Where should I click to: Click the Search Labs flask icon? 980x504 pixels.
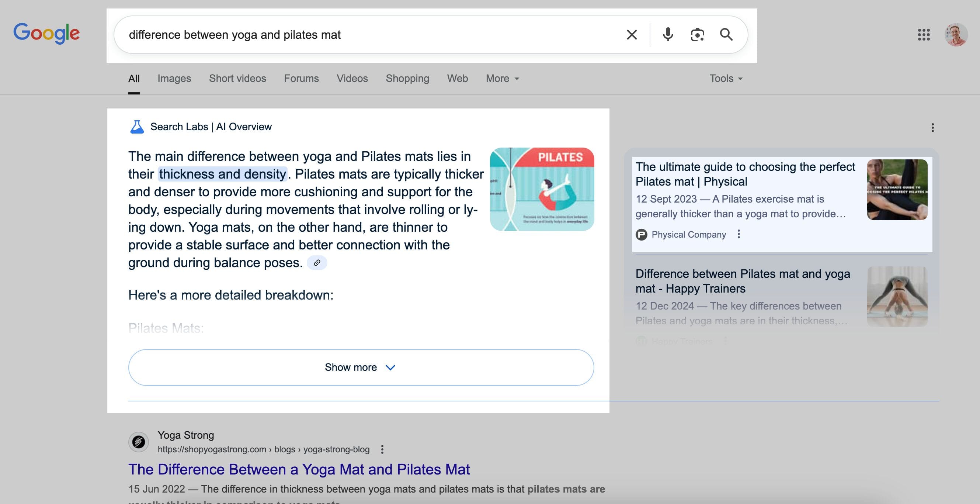click(137, 127)
